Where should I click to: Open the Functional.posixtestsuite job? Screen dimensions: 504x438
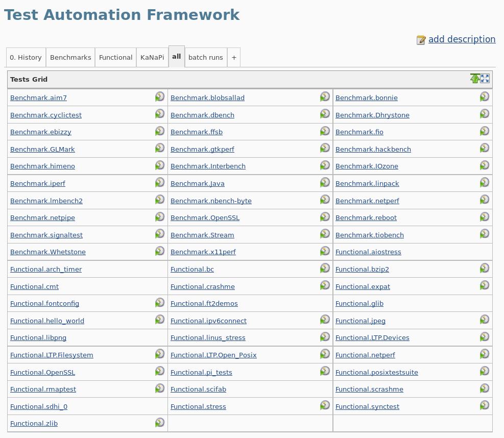point(377,373)
